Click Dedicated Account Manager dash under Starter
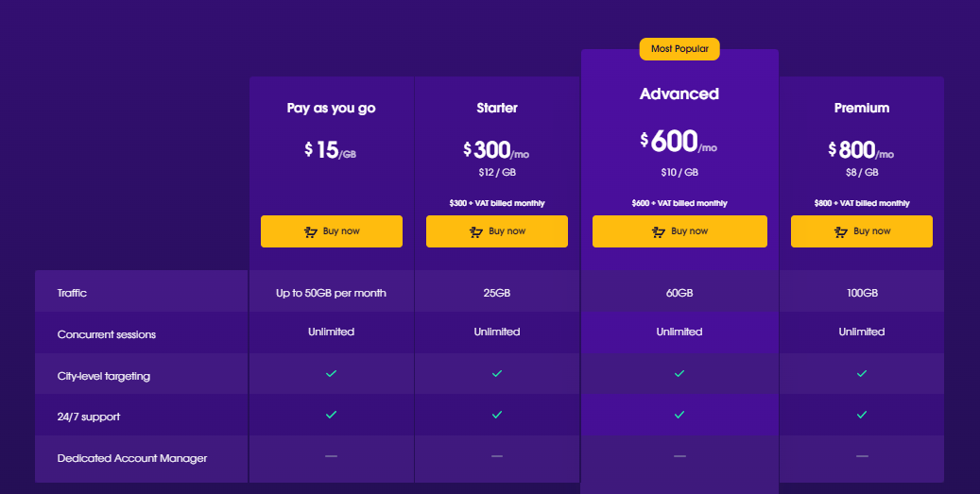Image resolution: width=980 pixels, height=494 pixels. click(x=497, y=456)
